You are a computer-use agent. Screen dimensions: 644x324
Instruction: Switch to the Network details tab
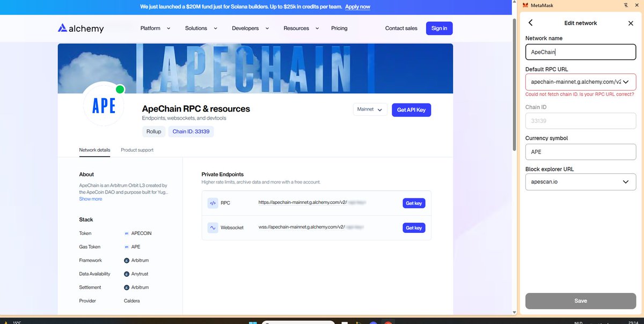[x=94, y=150]
